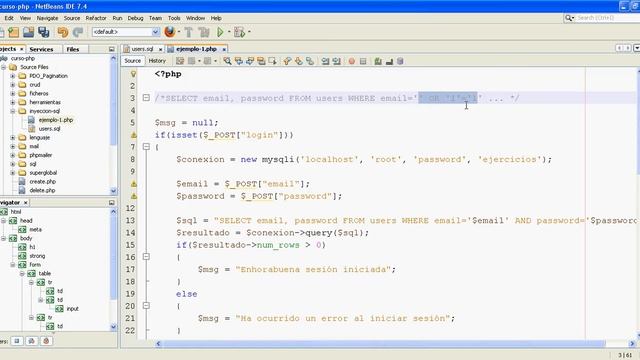The height and width of the screenshot is (360, 640).
Task: Run the project with green play icon
Action: point(220,32)
